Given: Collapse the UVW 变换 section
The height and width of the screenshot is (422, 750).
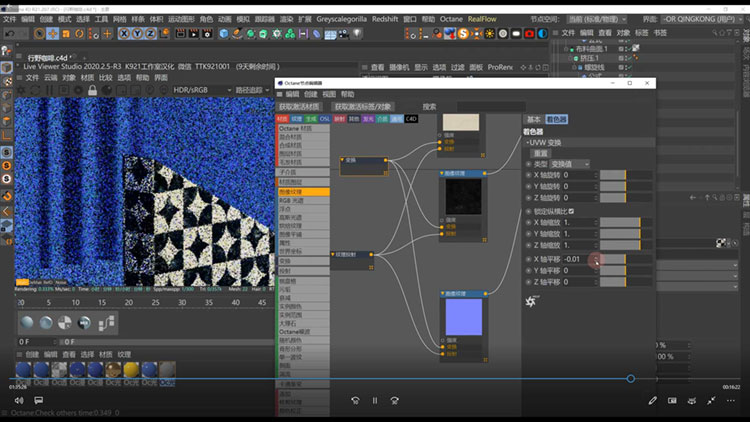Looking at the screenshot, I should 527,142.
